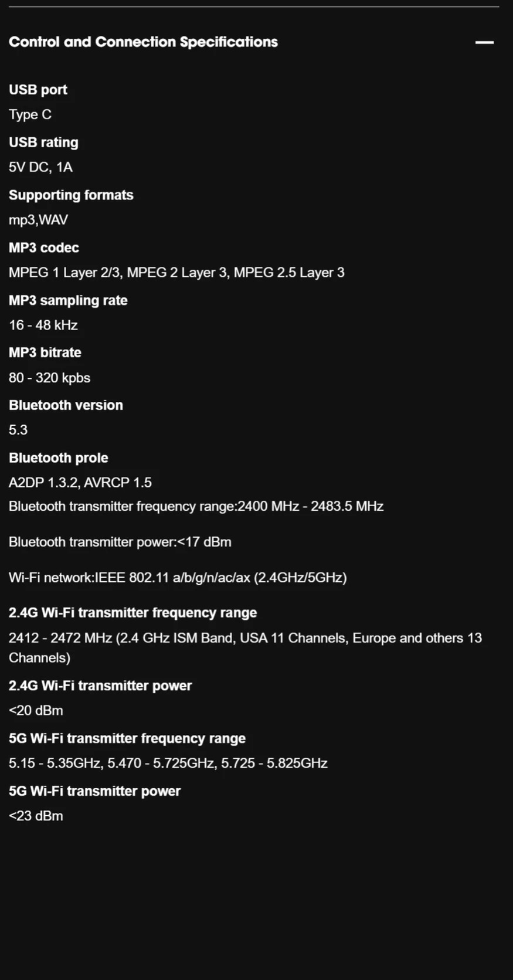Select the Supporting formats label
The height and width of the screenshot is (980, 513).
71,195
